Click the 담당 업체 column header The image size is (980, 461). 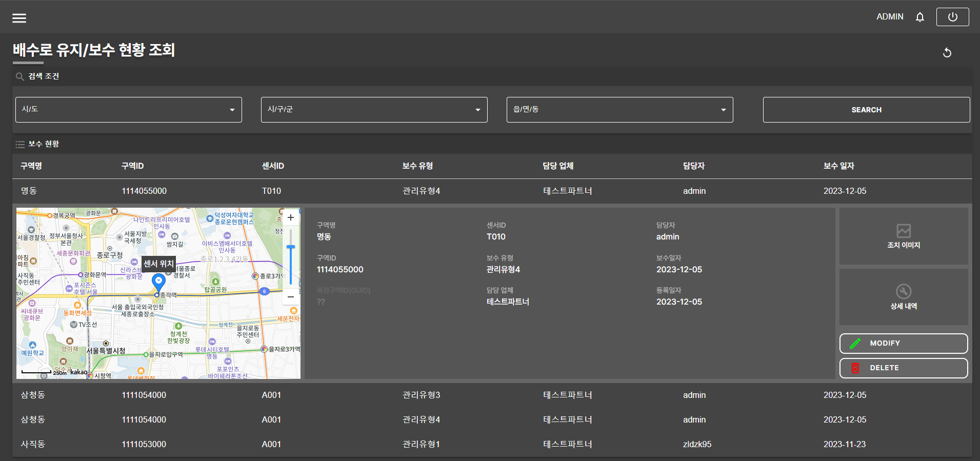point(558,166)
